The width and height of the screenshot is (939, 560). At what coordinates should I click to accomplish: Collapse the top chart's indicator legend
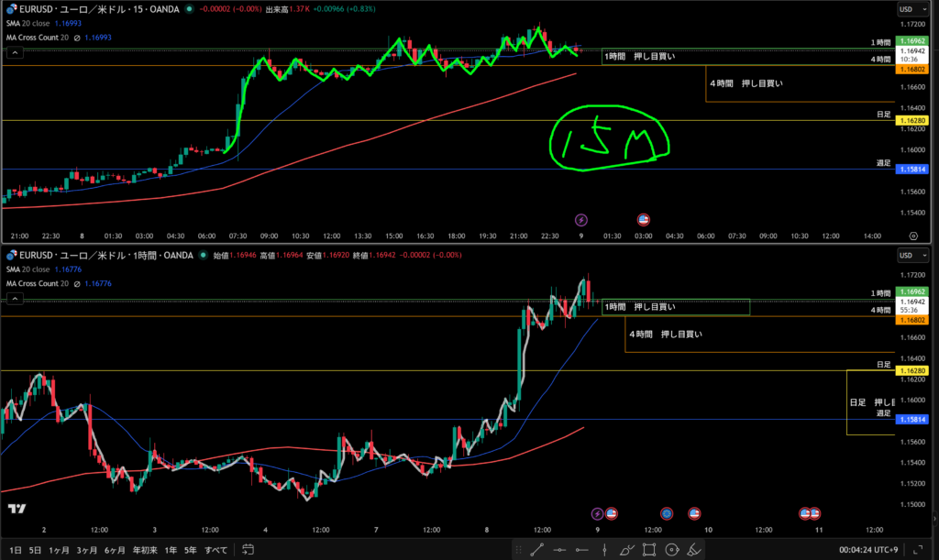pos(14,54)
